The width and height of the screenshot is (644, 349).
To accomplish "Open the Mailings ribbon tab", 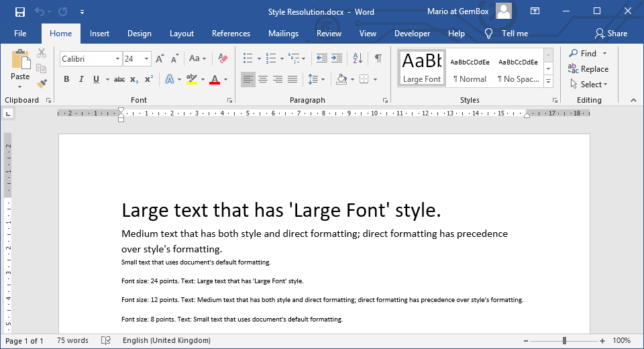I will click(x=283, y=34).
